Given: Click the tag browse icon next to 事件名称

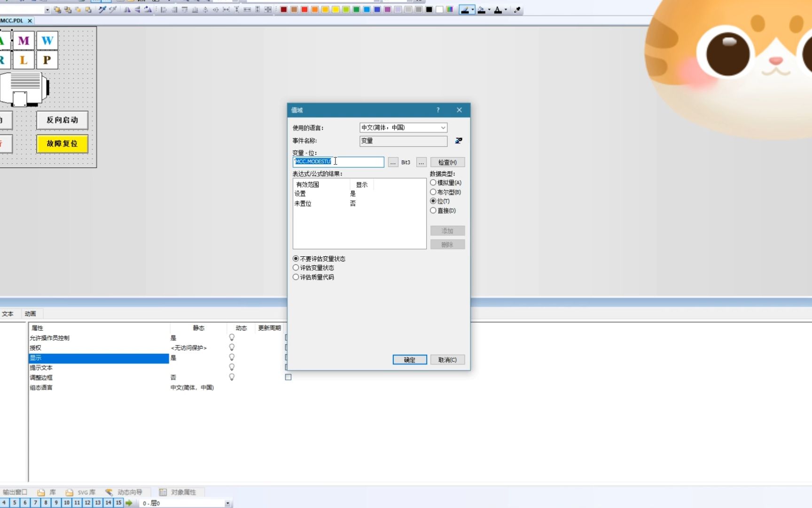Looking at the screenshot, I should pyautogui.click(x=459, y=141).
